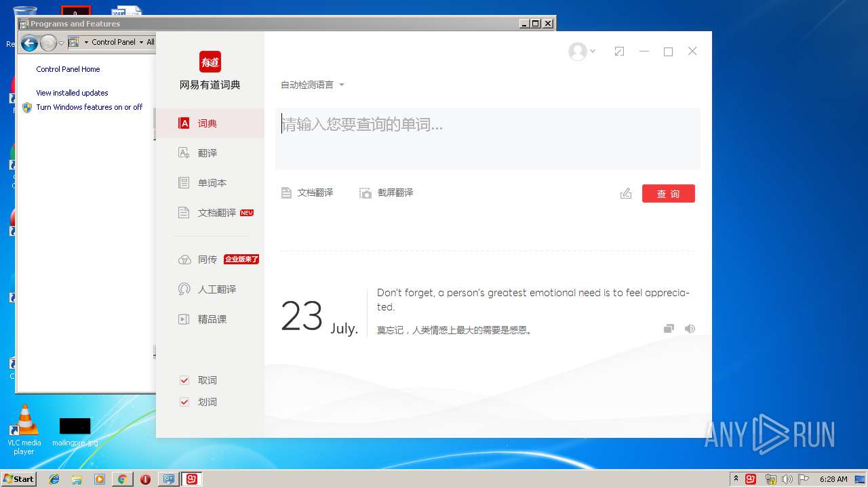The height and width of the screenshot is (488, 868).
Task: Open mailingpre.jpg desktop file
Action: (75, 432)
